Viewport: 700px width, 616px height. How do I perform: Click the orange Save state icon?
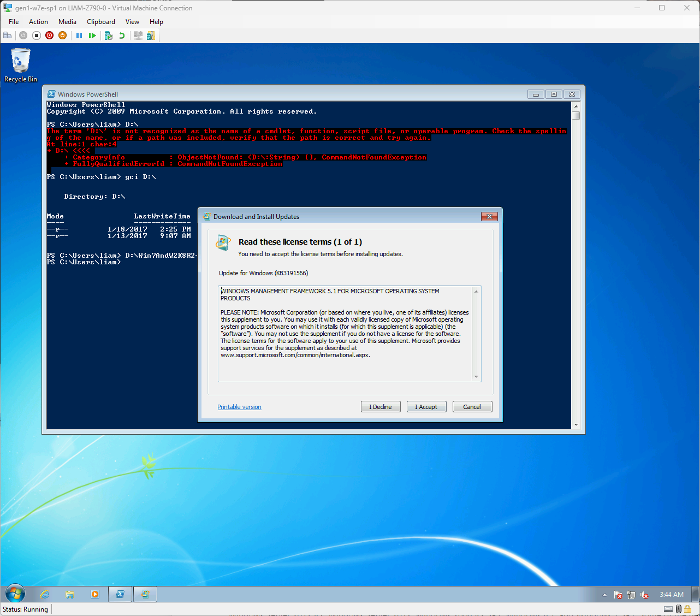point(63,35)
